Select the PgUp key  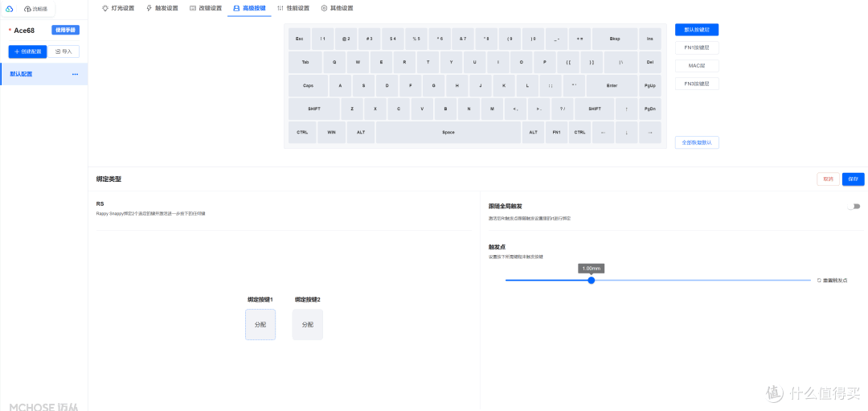click(650, 86)
